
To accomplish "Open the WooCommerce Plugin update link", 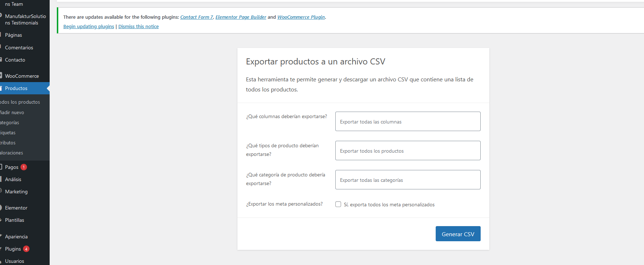I will click(301, 17).
